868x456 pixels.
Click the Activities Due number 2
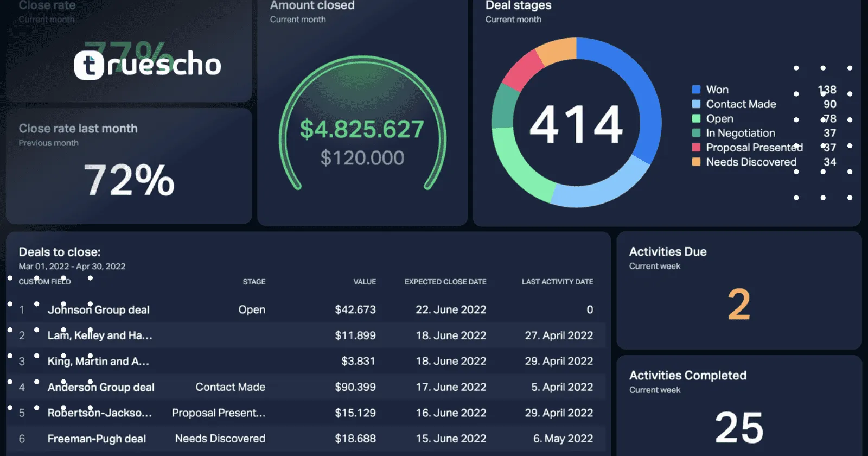pyautogui.click(x=739, y=305)
